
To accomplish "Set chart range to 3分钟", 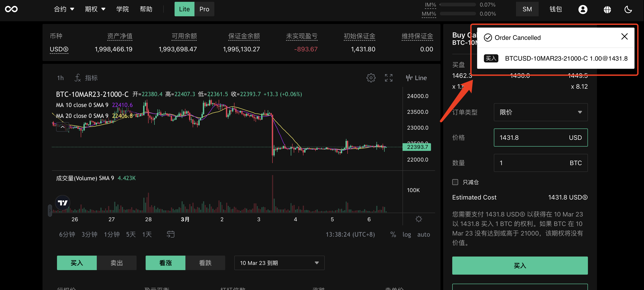I will coord(89,234).
